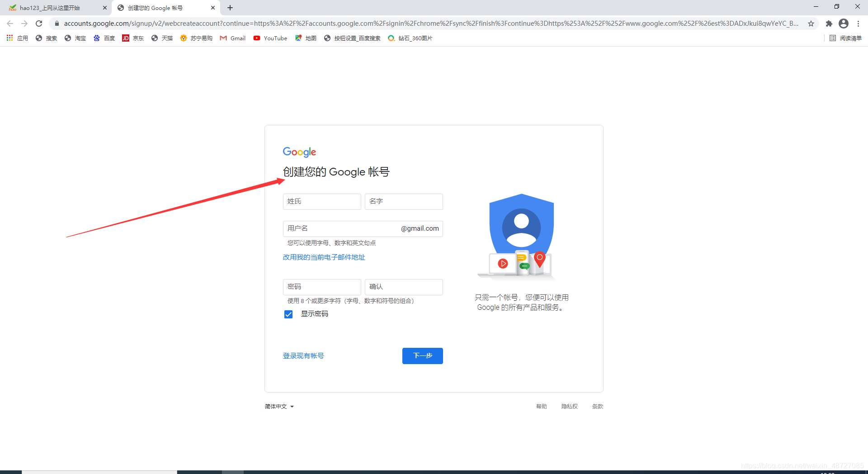Open the 京东 bookmark

(133, 38)
